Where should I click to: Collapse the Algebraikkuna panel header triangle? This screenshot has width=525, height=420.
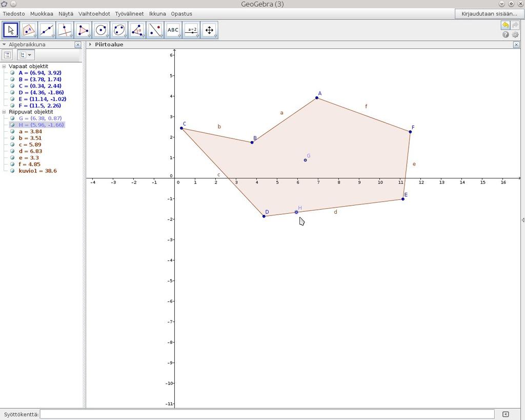tap(4, 44)
